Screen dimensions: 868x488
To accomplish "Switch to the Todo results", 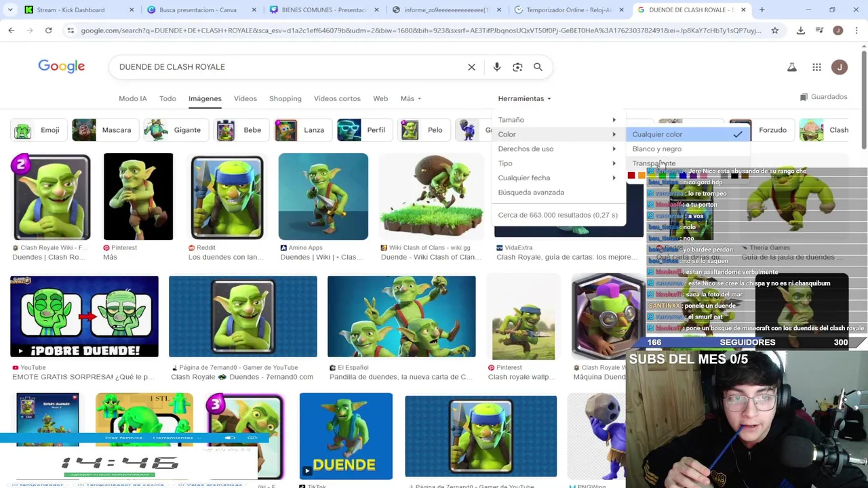I will (x=167, y=99).
